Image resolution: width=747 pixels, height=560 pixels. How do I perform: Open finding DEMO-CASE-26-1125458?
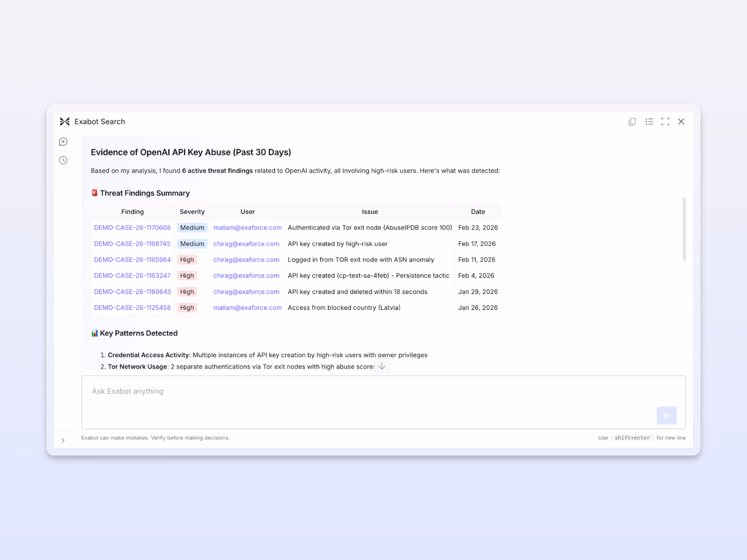click(x=132, y=308)
